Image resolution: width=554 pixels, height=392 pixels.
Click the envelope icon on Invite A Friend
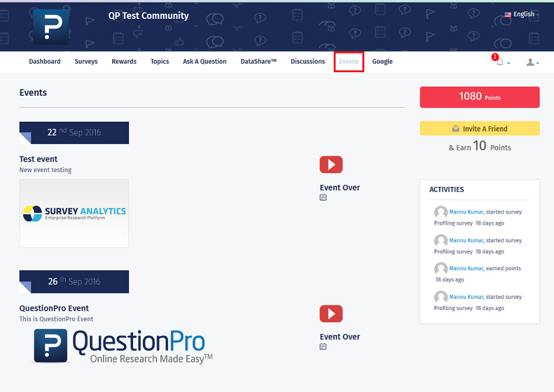click(x=456, y=129)
